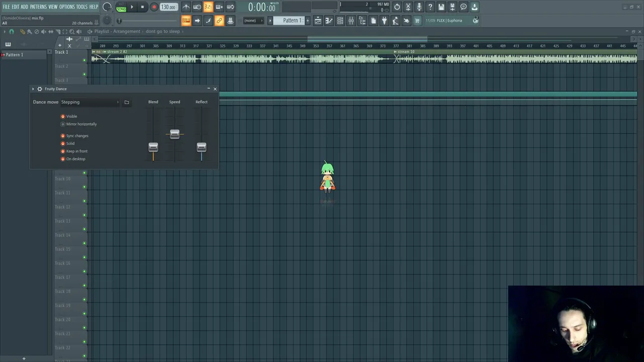Open the Channel rack view icon
Image resolution: width=644 pixels, height=362 pixels.
coord(340,21)
